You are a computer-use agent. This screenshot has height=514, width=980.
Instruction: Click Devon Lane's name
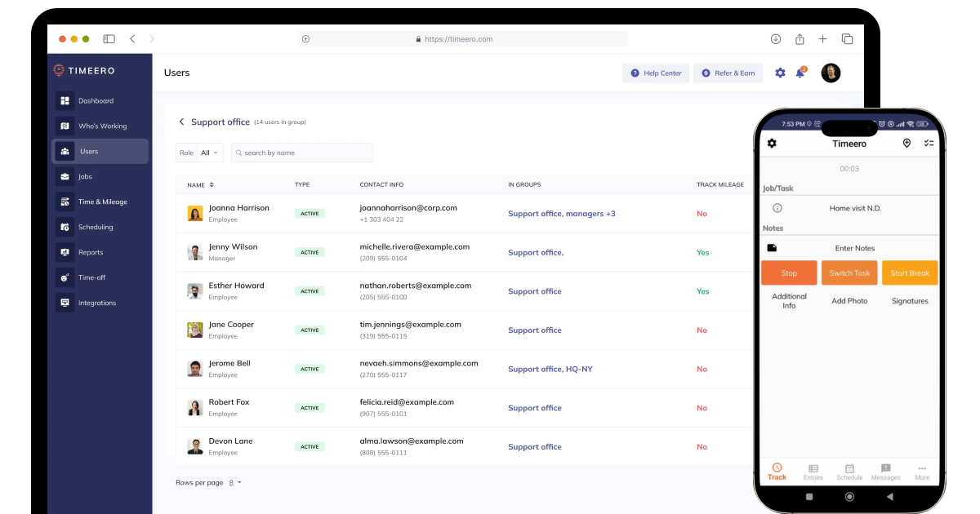tap(230, 441)
